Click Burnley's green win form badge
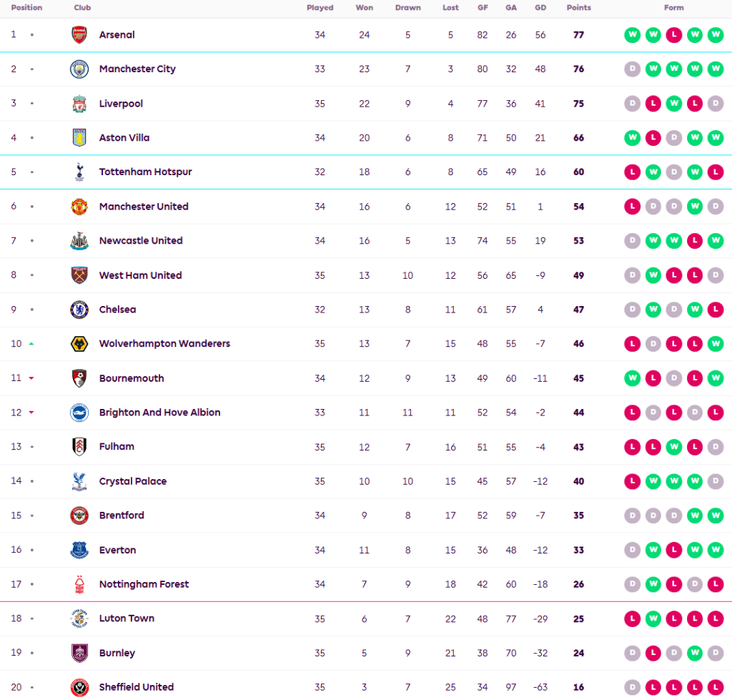Image resolution: width=732 pixels, height=700 pixels. pyautogui.click(x=694, y=653)
